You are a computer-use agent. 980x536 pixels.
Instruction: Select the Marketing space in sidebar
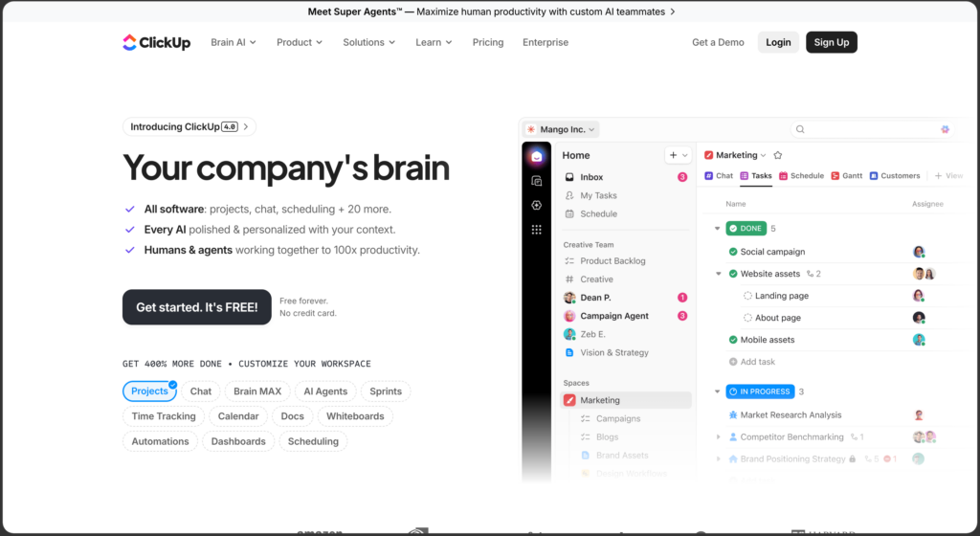pyautogui.click(x=625, y=400)
